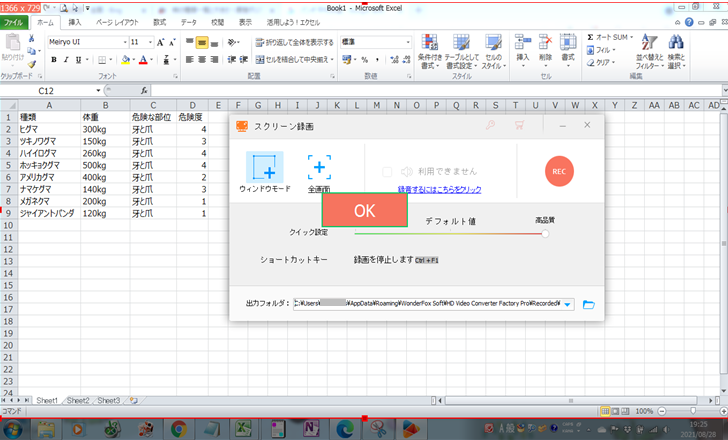This screenshot has height=440, width=728.
Task: Open 検索と選択 binoculars icon
Action: point(676,42)
